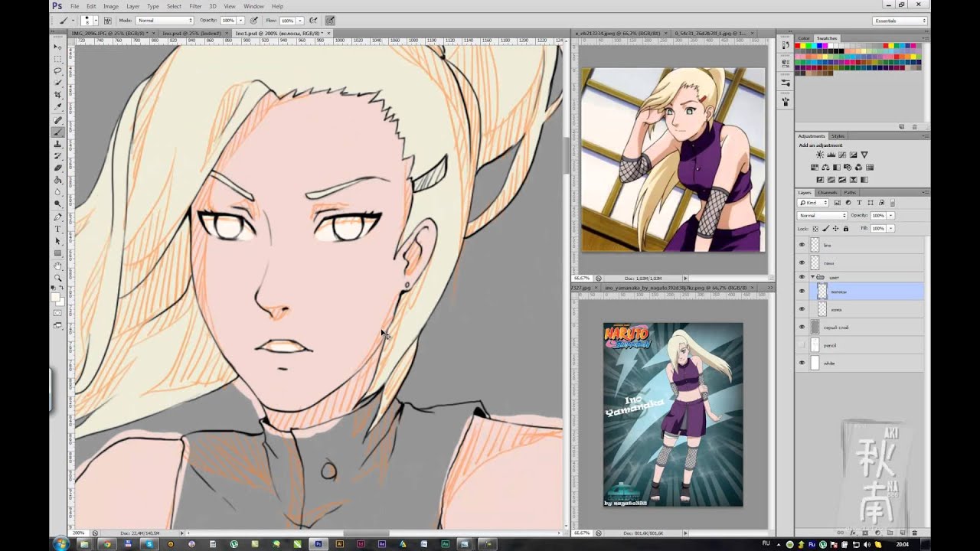Select the Eraser tool
Screen dimensions: 980x551
(x=58, y=168)
